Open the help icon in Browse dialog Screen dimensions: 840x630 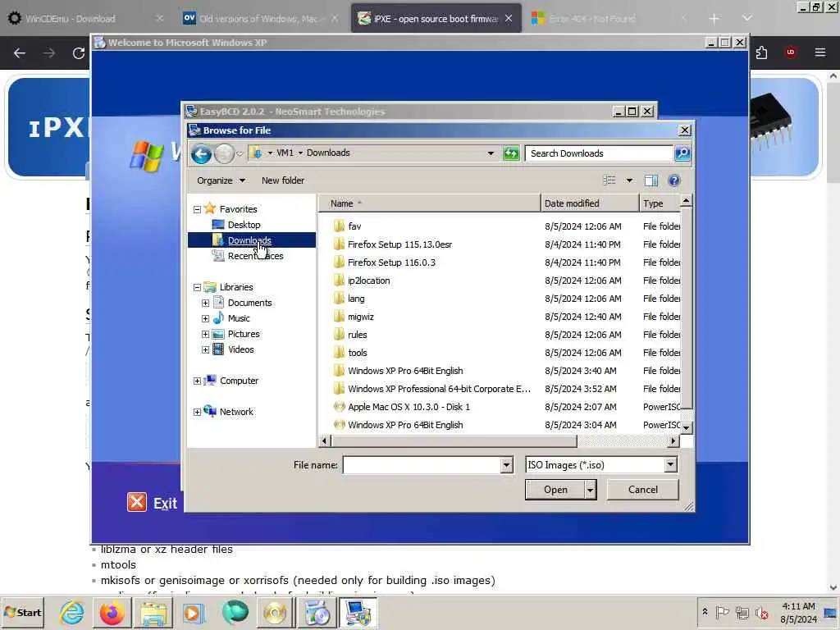coord(674,180)
